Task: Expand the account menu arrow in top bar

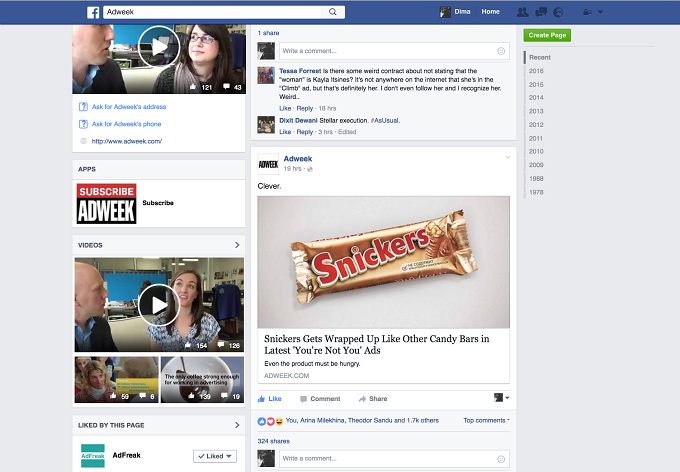Action: [600, 12]
